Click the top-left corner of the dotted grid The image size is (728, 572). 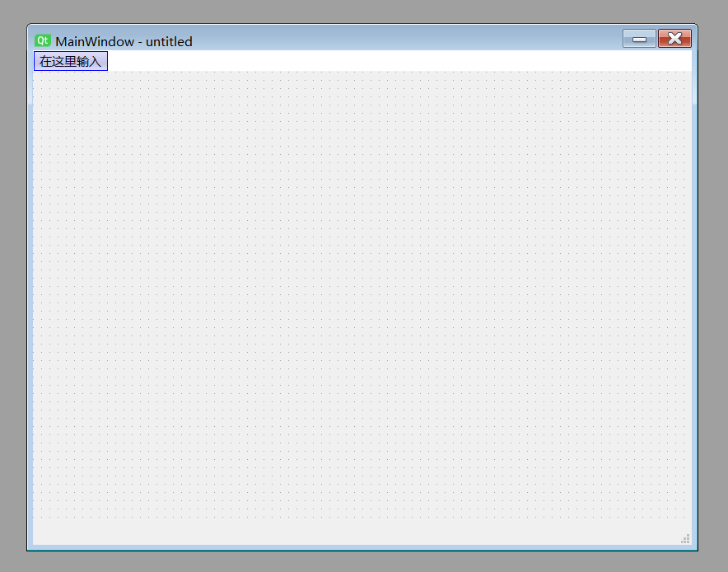pos(36,74)
